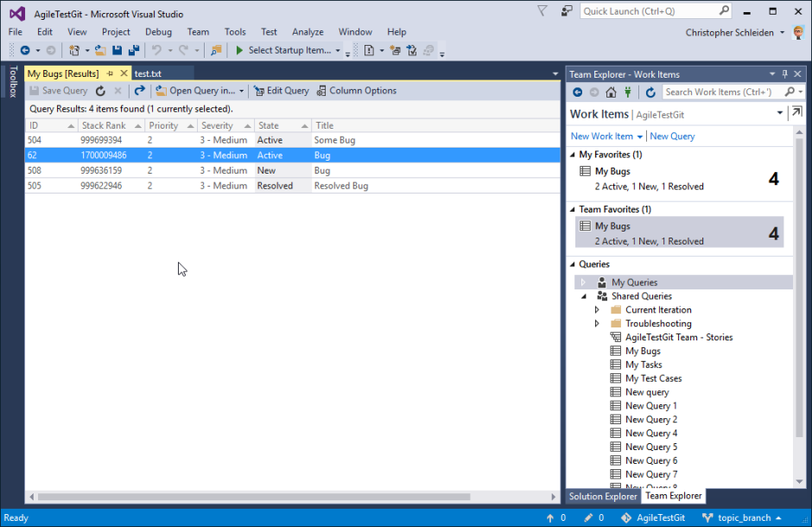
Task: Click the Team Explorer back arrow
Action: tap(578, 92)
